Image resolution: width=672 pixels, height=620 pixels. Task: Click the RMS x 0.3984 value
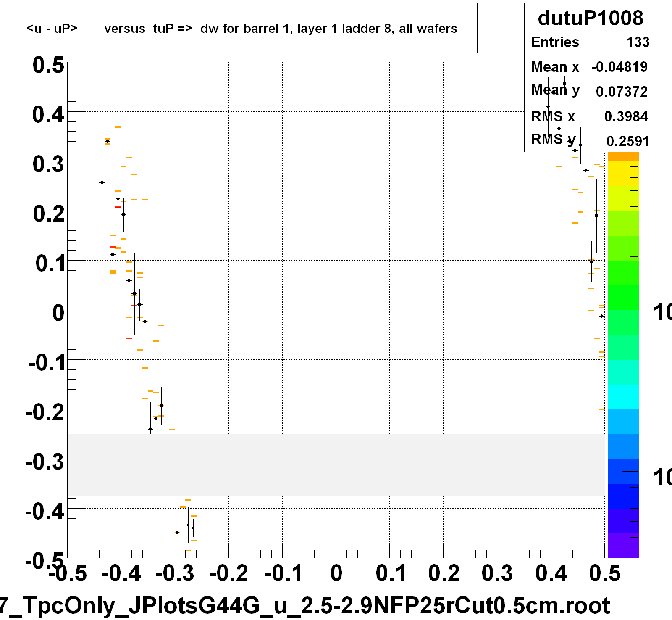[626, 116]
